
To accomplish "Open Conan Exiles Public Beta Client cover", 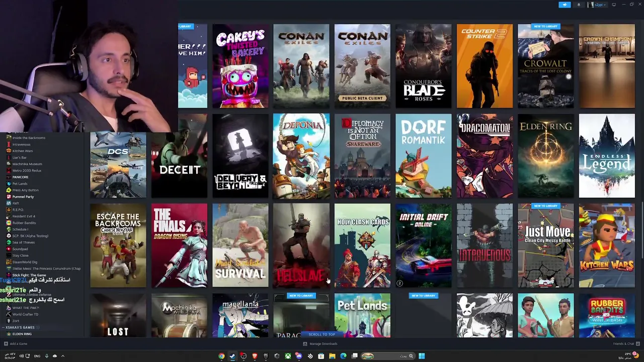I will tap(362, 66).
